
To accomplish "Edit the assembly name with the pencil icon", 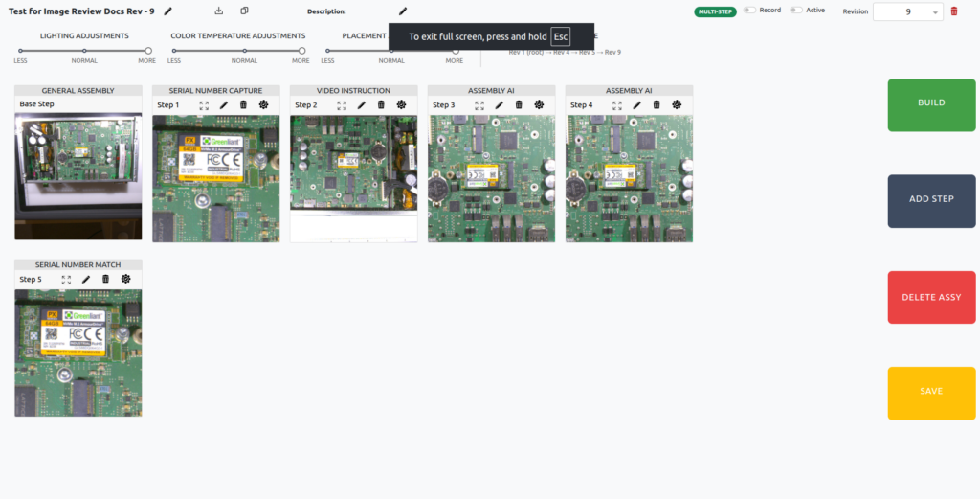I will (168, 11).
